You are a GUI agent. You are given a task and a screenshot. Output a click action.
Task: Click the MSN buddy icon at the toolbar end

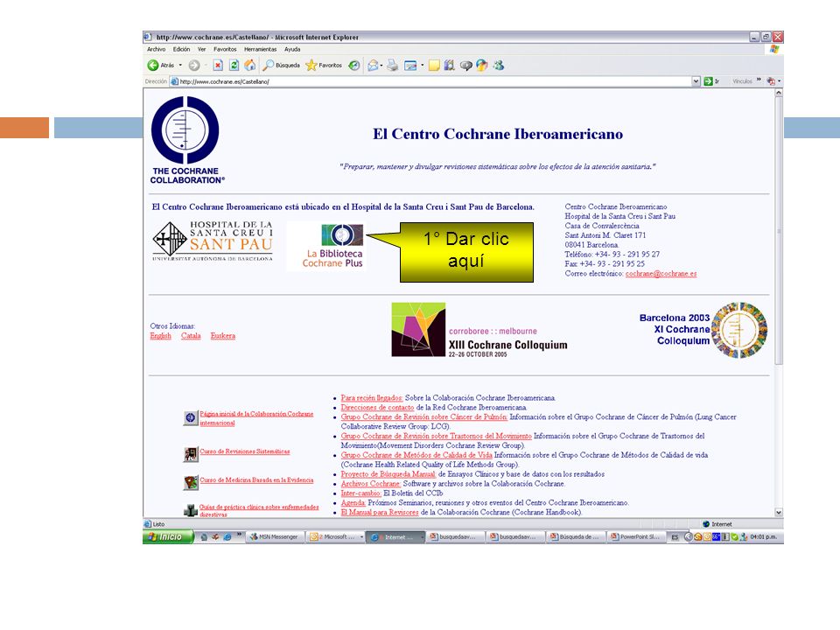(x=499, y=66)
